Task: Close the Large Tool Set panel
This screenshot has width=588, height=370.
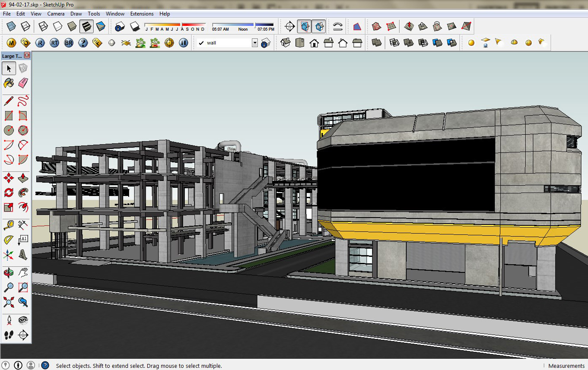Action: (x=27, y=56)
